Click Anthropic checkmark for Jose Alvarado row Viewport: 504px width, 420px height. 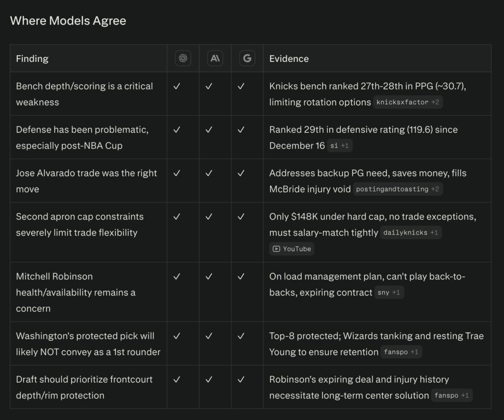tap(209, 173)
